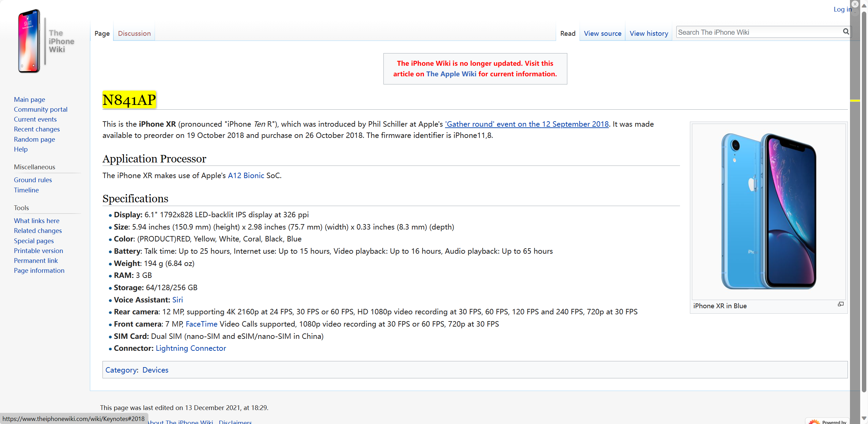
Task: Click the scrollbar up arrow
Action: tap(864, 6)
